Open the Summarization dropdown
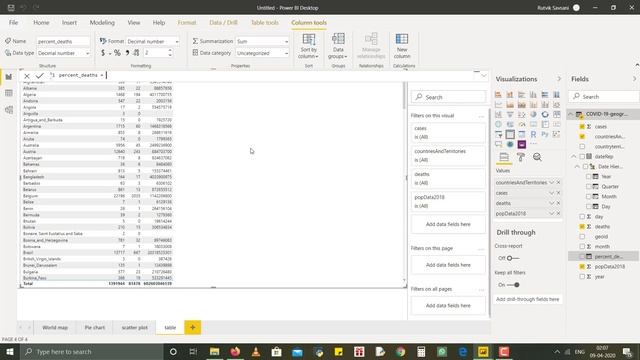Screen dimensions: 640x360 click(x=262, y=41)
